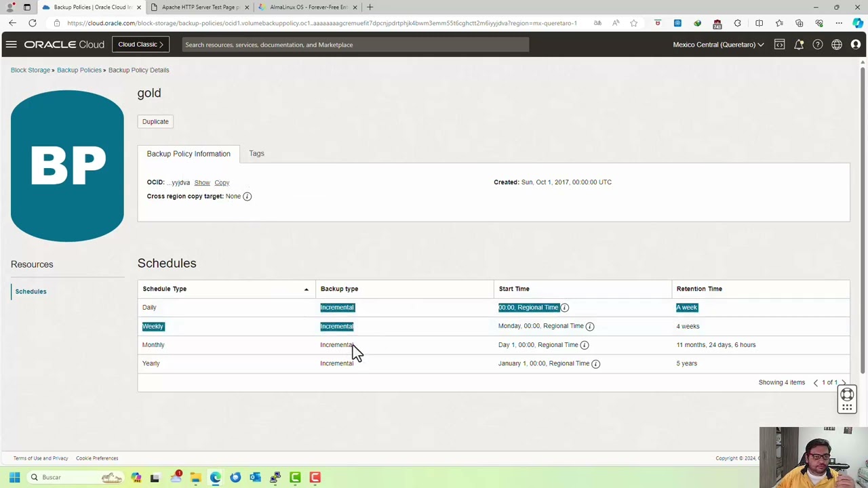The height and width of the screenshot is (488, 868).
Task: Click the '5 years' retention value
Action: coord(686,364)
